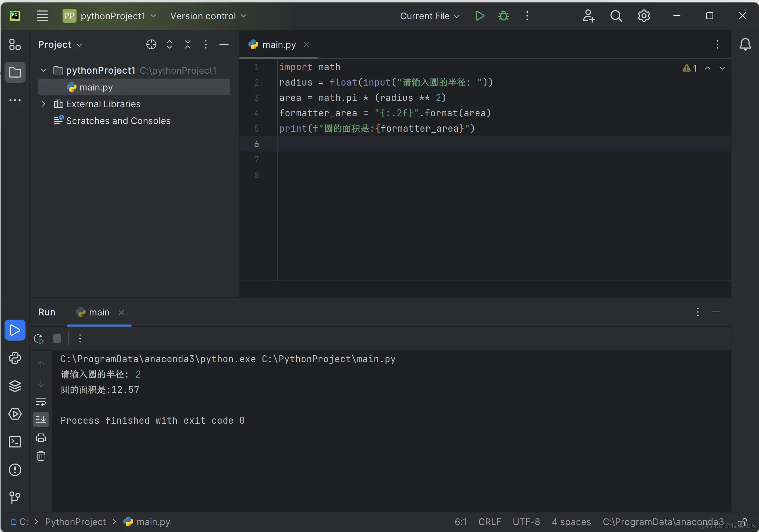The height and width of the screenshot is (532, 759).
Task: Open Python Console tool window
Action: tap(15, 358)
